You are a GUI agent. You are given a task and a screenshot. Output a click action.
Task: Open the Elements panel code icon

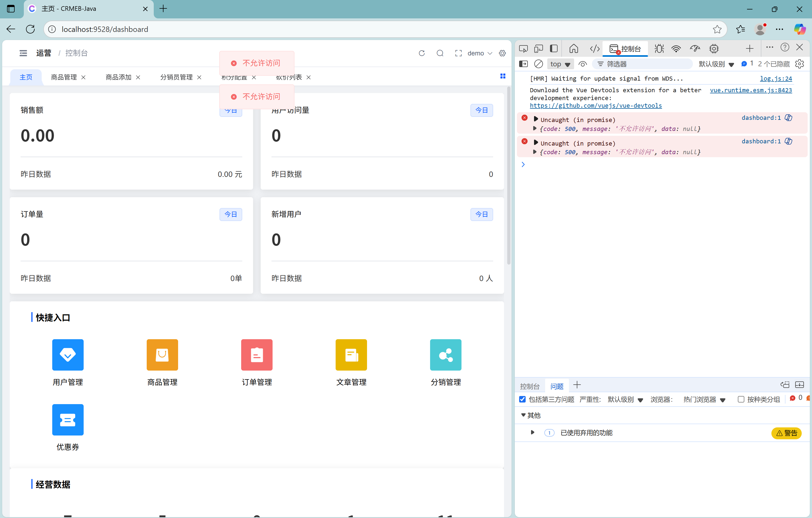pos(594,48)
